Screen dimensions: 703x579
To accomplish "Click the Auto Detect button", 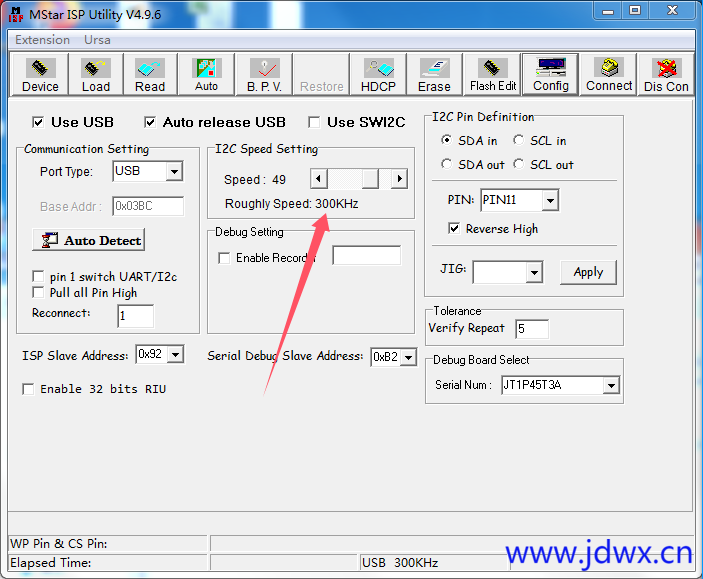I will (88, 240).
